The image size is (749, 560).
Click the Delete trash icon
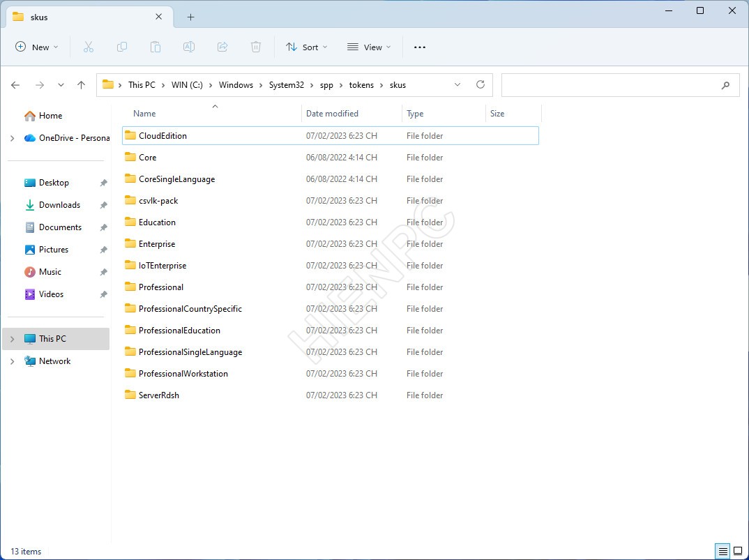click(256, 47)
